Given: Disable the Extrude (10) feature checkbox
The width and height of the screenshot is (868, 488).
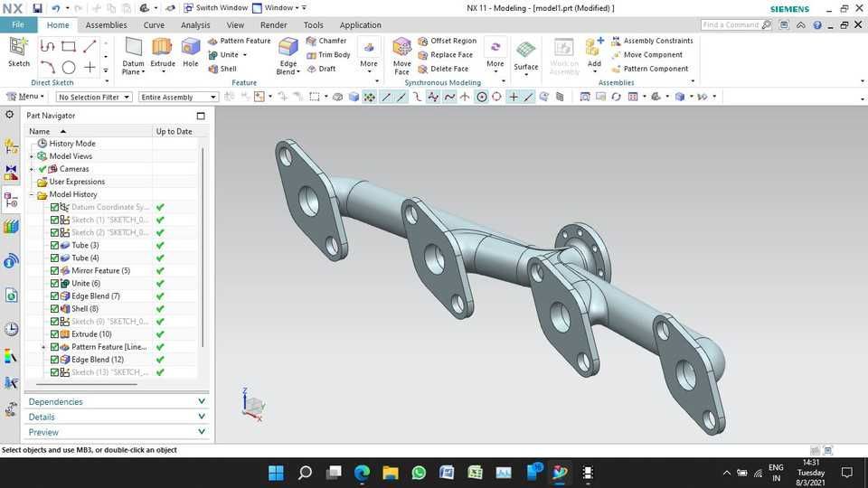Looking at the screenshot, I should tap(55, 334).
